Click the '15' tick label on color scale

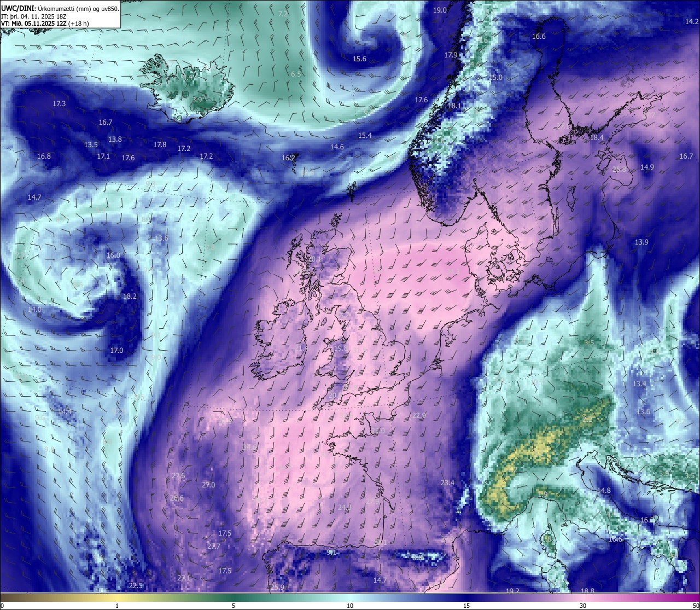(466, 606)
